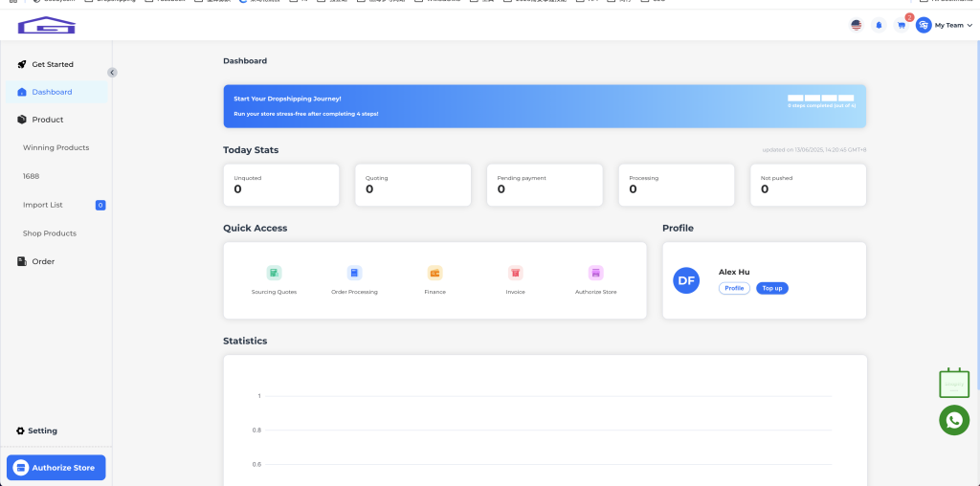Open the shopping cart icon
The image size is (980, 486).
click(901, 25)
